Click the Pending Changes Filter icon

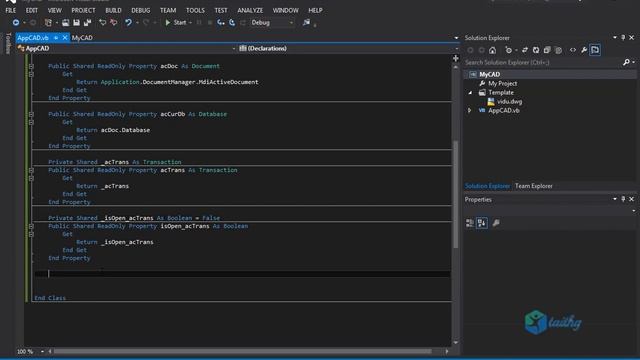pyautogui.click(x=509, y=50)
